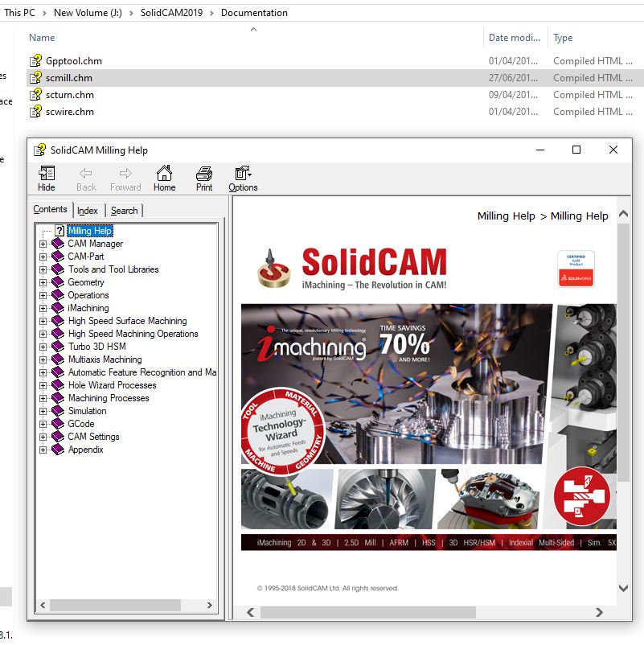Sort files by the Name column header
This screenshot has height=645, width=644.
[42, 38]
